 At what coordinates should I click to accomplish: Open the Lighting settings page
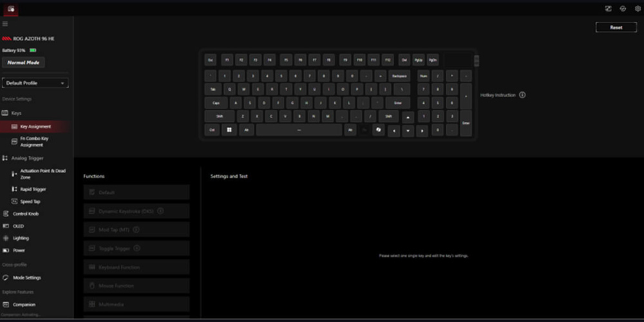[21, 238]
